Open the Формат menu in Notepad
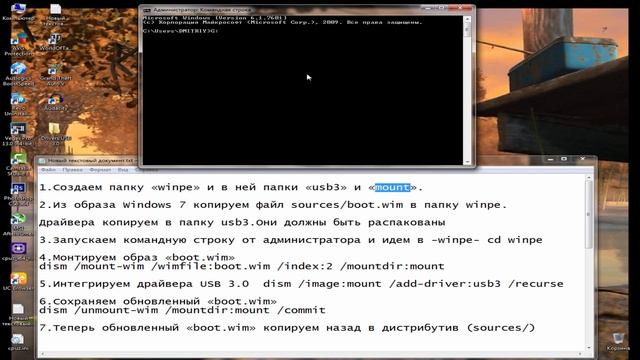Image resolution: width=640 pixels, height=360 pixels. (x=100, y=169)
